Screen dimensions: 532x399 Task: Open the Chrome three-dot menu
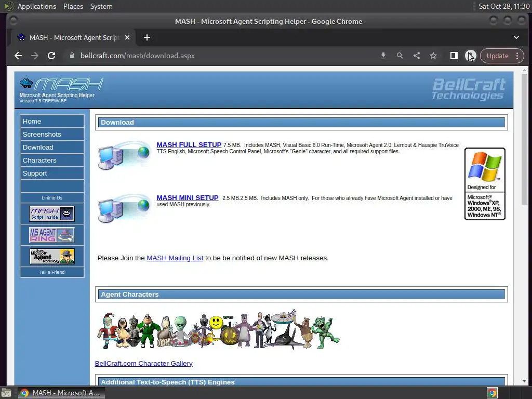click(x=517, y=56)
